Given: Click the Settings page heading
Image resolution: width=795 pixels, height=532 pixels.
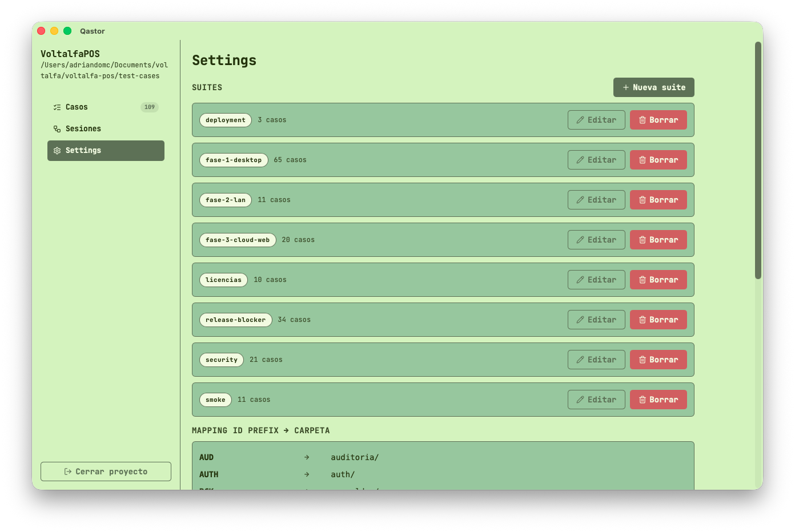Looking at the screenshot, I should point(224,60).
